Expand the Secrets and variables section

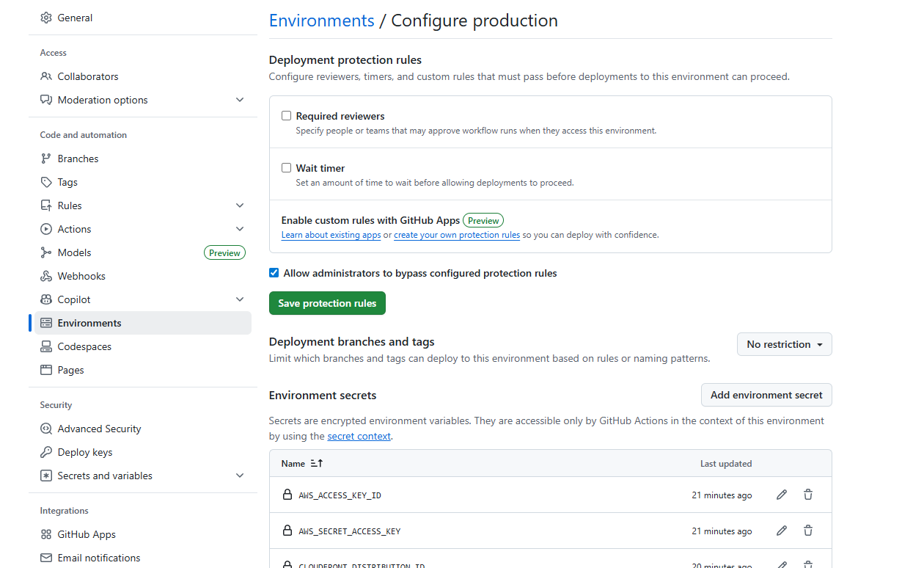click(240, 476)
